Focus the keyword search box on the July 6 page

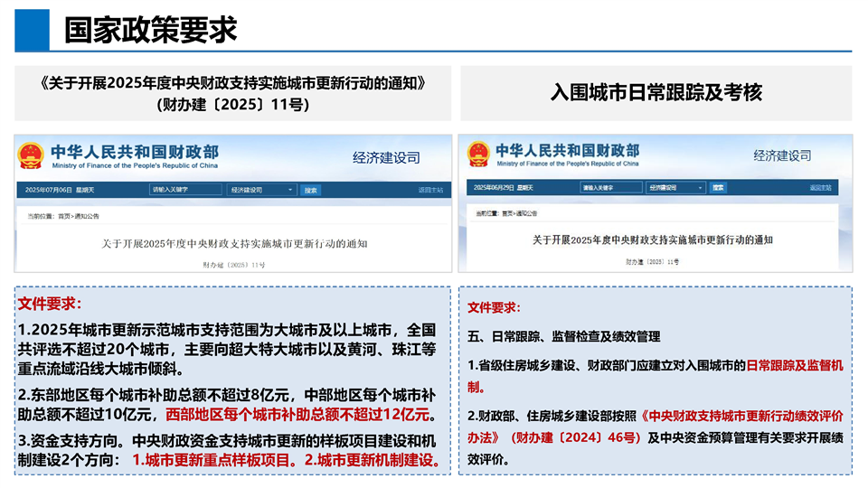185,191
